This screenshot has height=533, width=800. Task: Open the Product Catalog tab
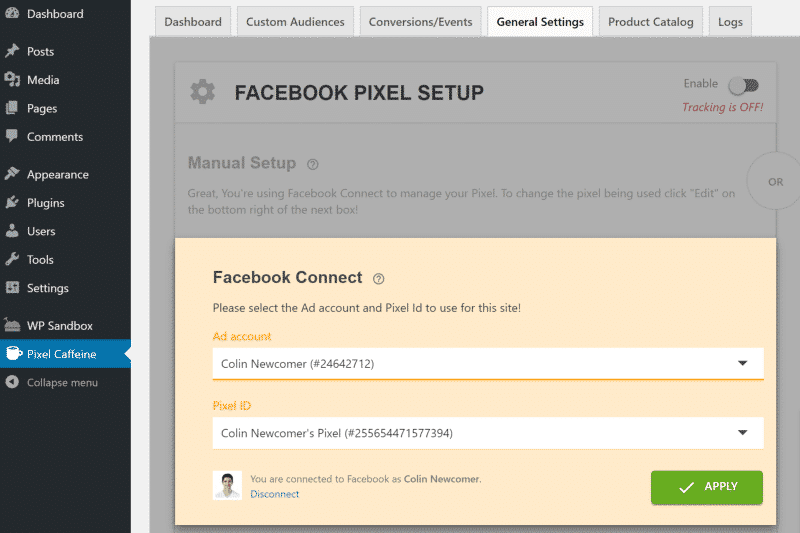tap(651, 22)
